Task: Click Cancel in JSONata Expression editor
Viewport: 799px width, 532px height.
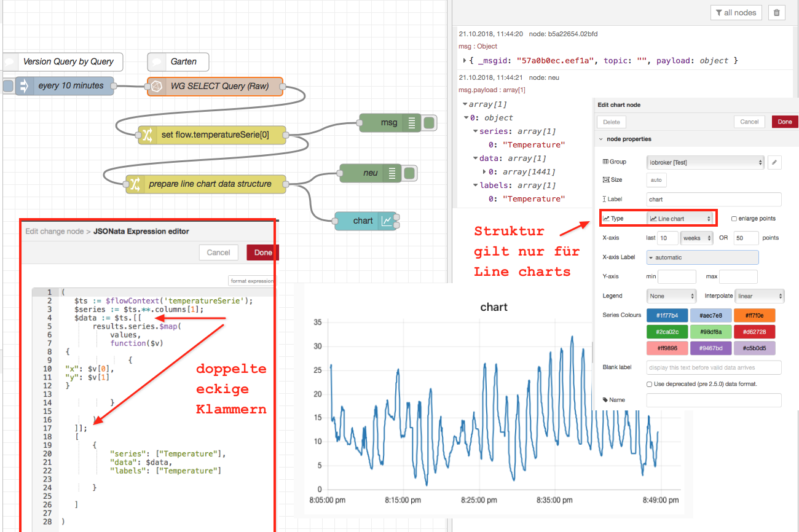Action: point(219,252)
